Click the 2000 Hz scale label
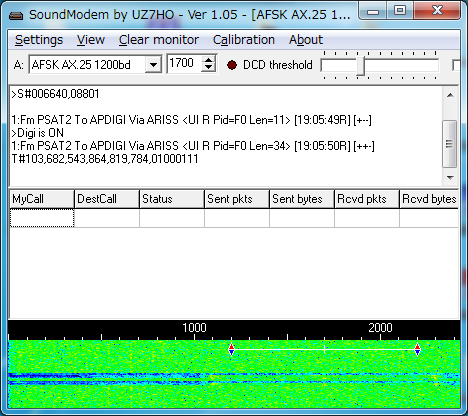 [380, 328]
